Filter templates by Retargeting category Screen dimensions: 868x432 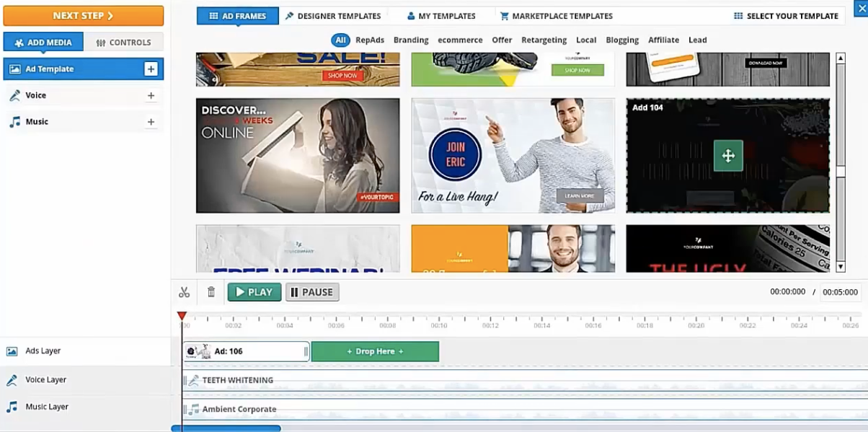544,40
